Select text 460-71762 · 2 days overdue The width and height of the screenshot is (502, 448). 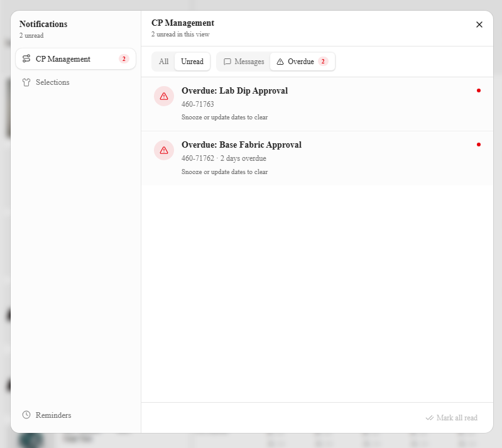[x=224, y=158]
